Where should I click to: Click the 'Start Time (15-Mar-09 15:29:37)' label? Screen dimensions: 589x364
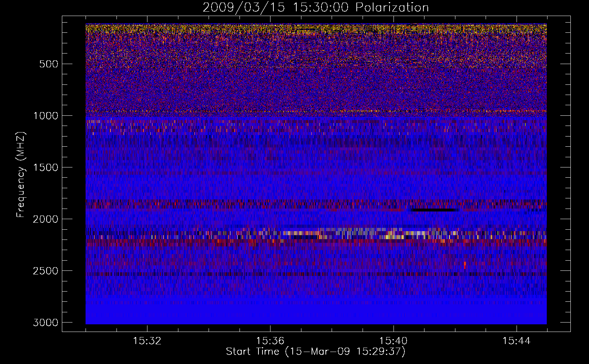pyautogui.click(x=316, y=352)
